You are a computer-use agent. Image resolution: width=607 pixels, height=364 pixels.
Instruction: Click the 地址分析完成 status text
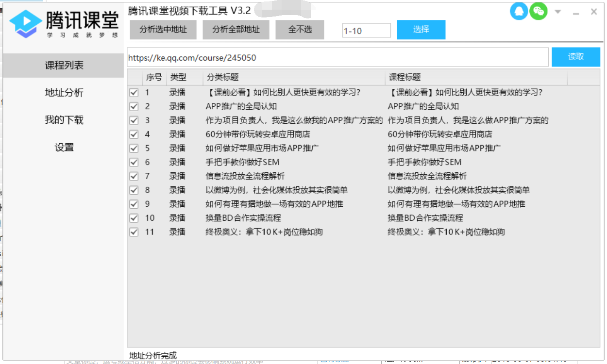pyautogui.click(x=153, y=356)
